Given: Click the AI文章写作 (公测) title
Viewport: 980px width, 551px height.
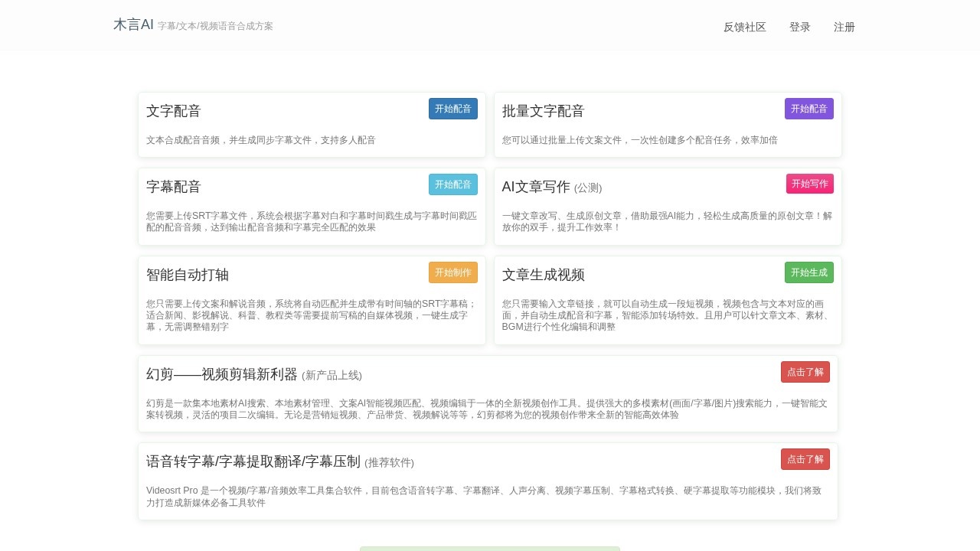Looking at the screenshot, I should pos(551,187).
